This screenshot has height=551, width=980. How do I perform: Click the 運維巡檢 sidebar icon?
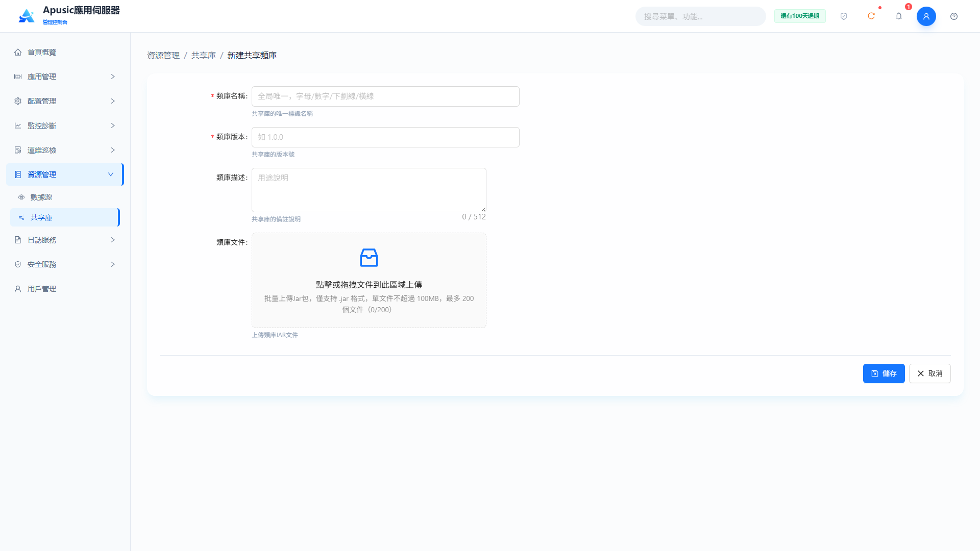[18, 150]
